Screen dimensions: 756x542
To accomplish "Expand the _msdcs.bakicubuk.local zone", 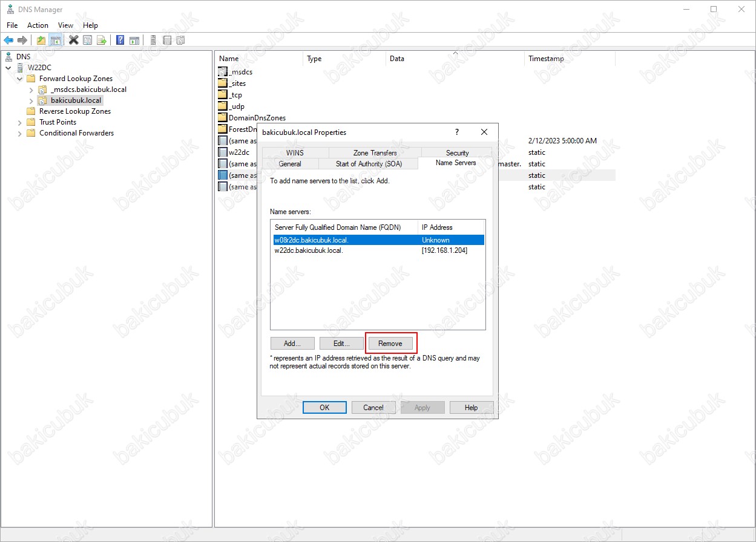I will point(31,90).
